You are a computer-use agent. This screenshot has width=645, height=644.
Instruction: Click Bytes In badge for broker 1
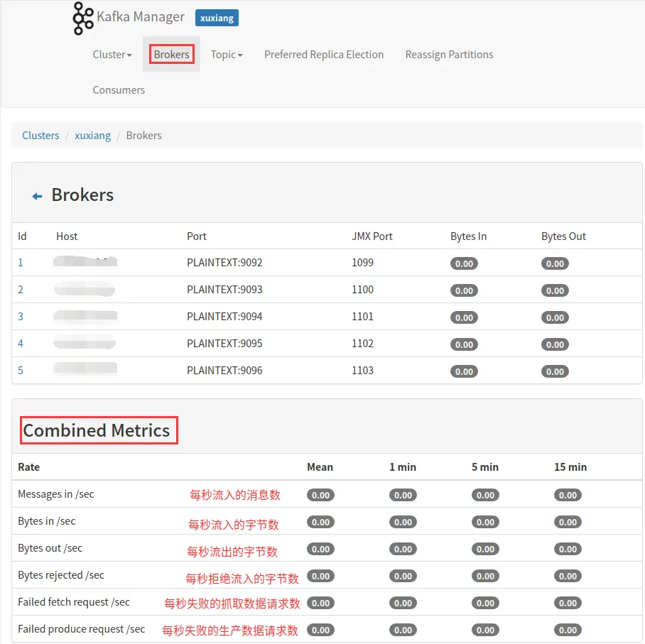click(x=464, y=263)
